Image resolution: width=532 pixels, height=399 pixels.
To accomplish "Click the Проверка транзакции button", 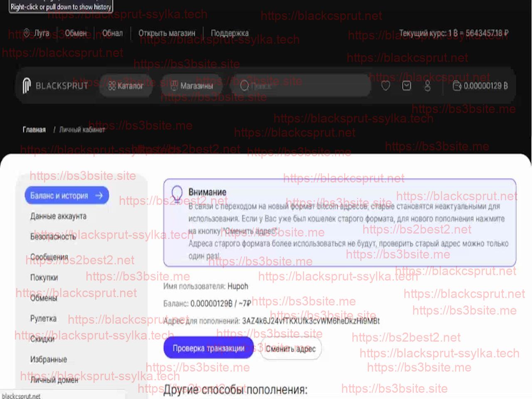I will (209, 348).
